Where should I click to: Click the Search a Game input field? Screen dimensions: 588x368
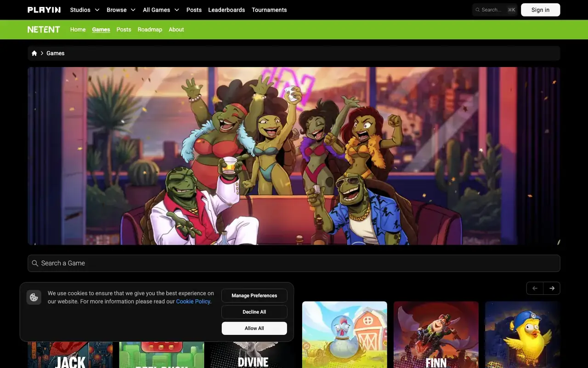294,263
